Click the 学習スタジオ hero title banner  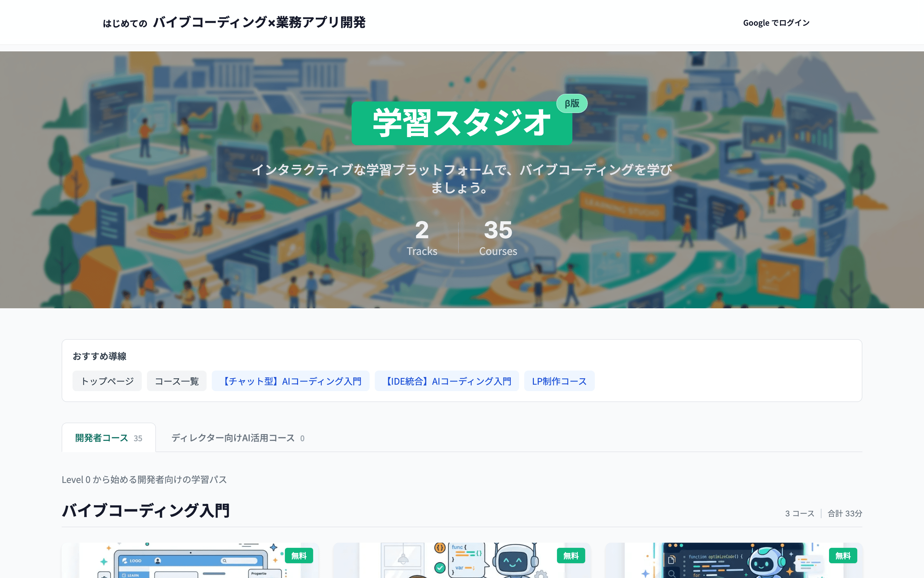pos(462,123)
